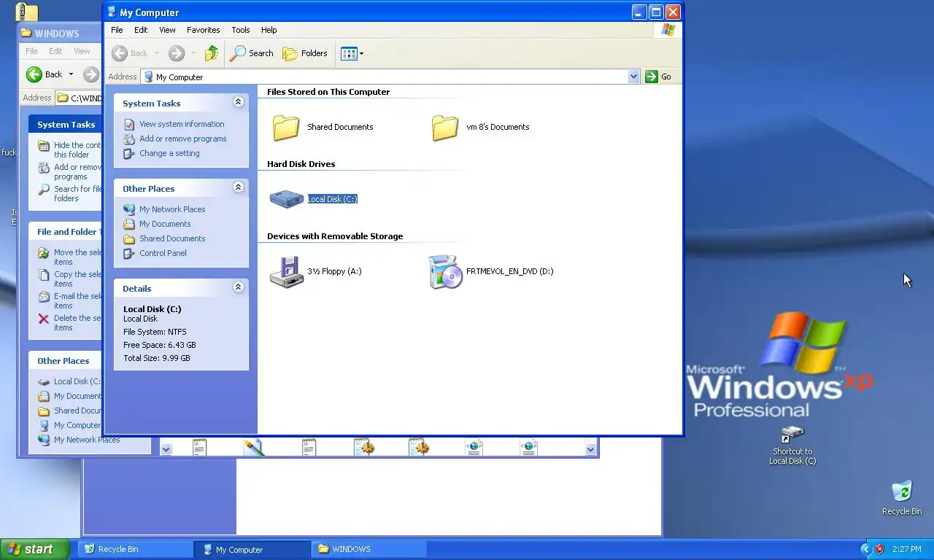Select the 3½ Floppy (A:) drive icon
934x560 pixels.
[286, 271]
